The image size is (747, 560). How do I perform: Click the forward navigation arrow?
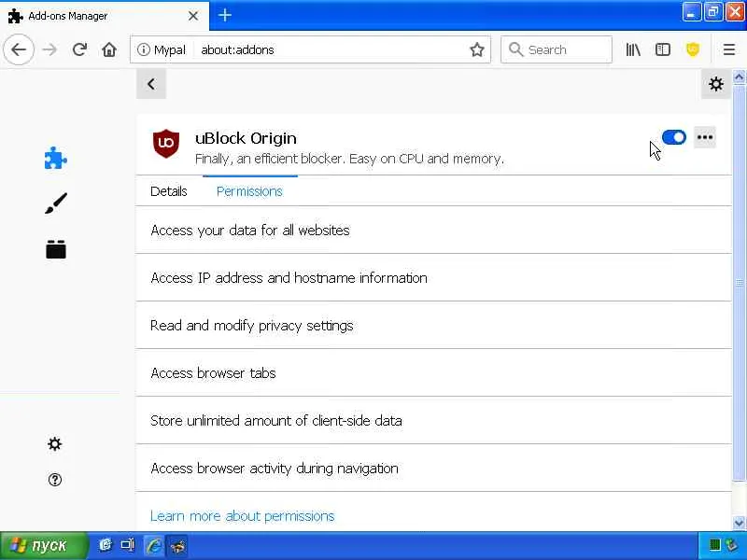click(x=49, y=49)
